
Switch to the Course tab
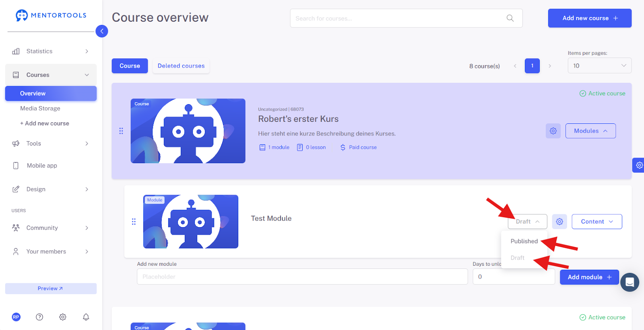coord(130,66)
